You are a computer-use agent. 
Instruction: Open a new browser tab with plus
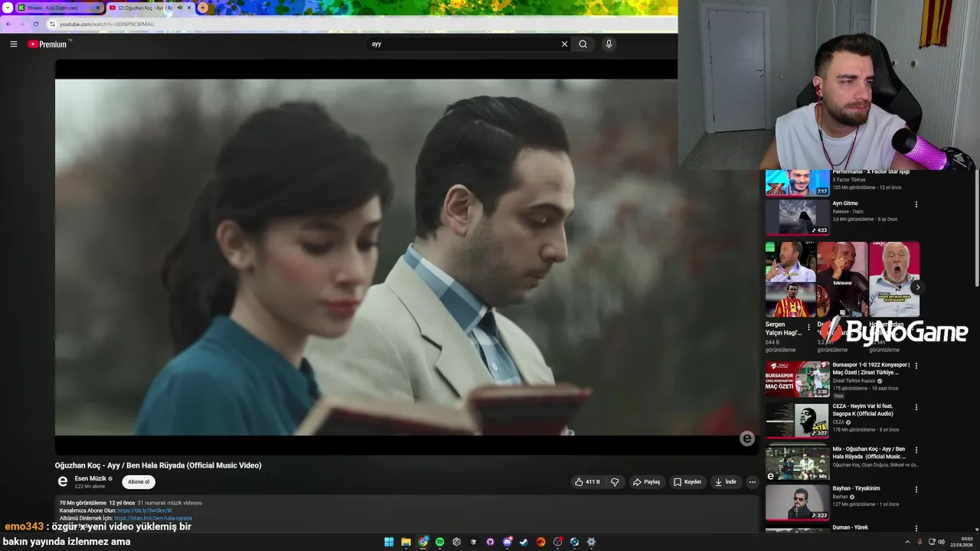tap(203, 8)
